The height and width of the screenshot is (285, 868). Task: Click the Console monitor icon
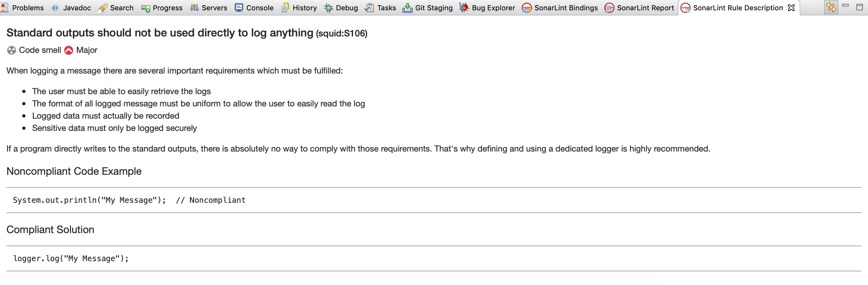[x=239, y=8]
